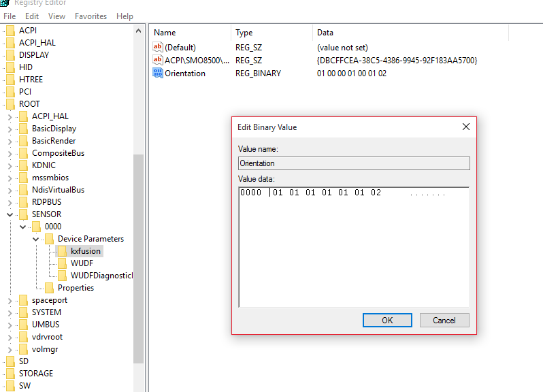Expand the spaceport key

click(x=10, y=301)
